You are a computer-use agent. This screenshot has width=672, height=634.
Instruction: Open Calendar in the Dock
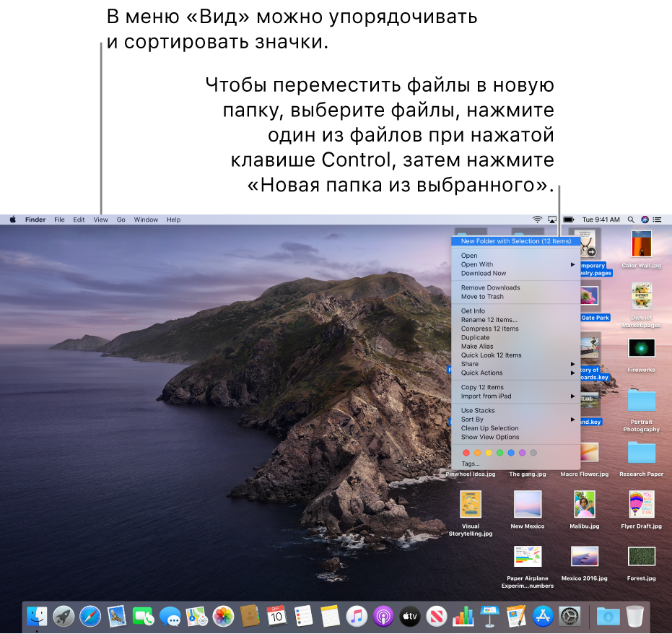(276, 617)
